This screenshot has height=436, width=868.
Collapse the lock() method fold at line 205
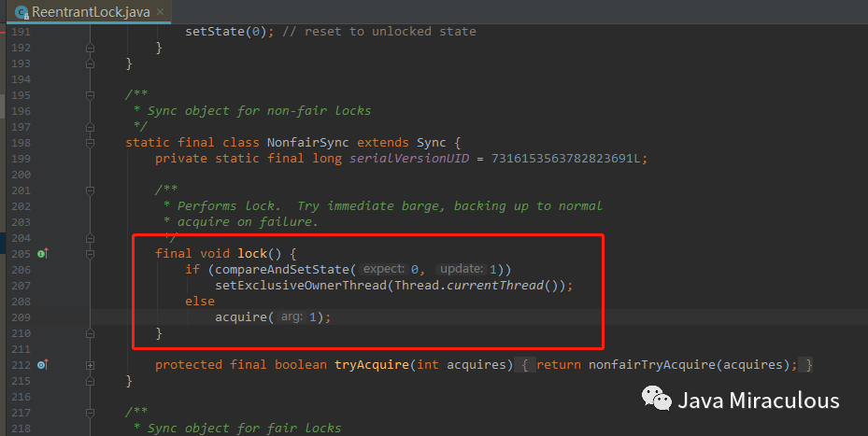91,254
